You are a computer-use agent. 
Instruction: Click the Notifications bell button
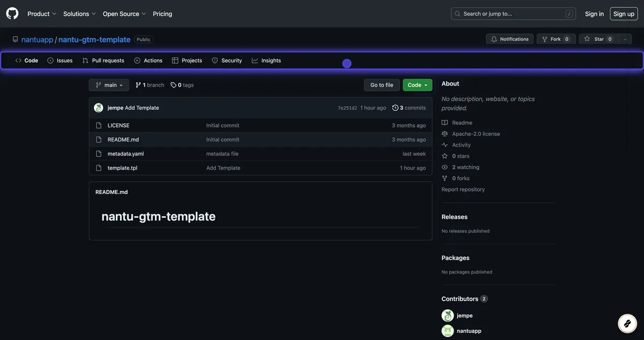[x=510, y=39]
